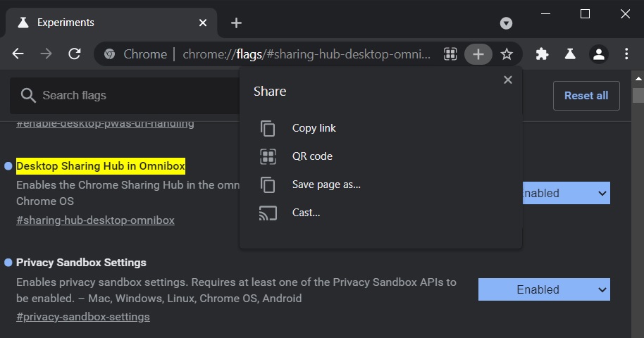Screen dimensions: 644x338
Task: Go back to previous page
Action: (18, 54)
